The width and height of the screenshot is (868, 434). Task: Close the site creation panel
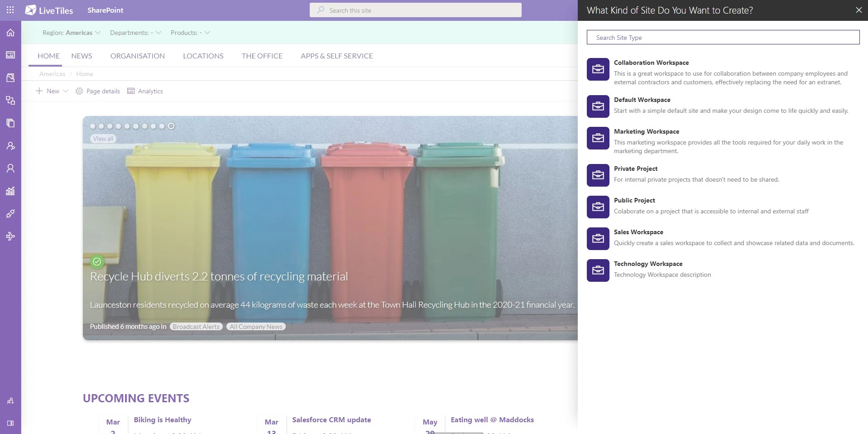859,10
